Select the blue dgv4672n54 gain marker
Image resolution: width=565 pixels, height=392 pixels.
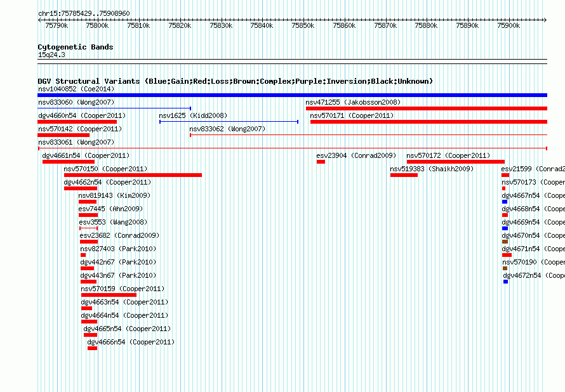click(x=505, y=282)
